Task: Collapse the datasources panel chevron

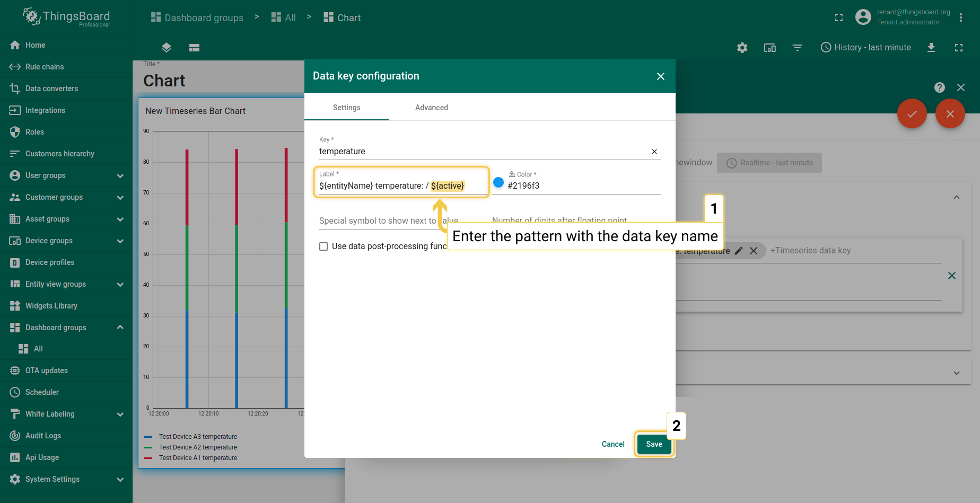Action: point(957,197)
